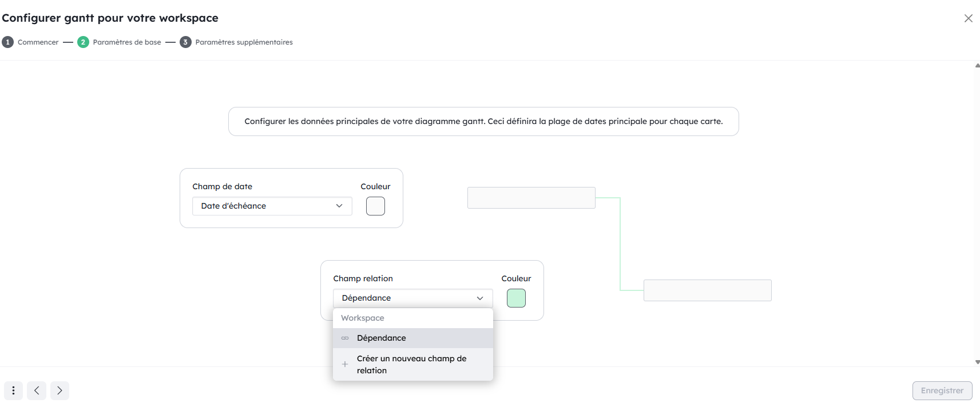Viewport: 980px width, 403px height.
Task: Open the green relation color swatch
Action: [516, 298]
